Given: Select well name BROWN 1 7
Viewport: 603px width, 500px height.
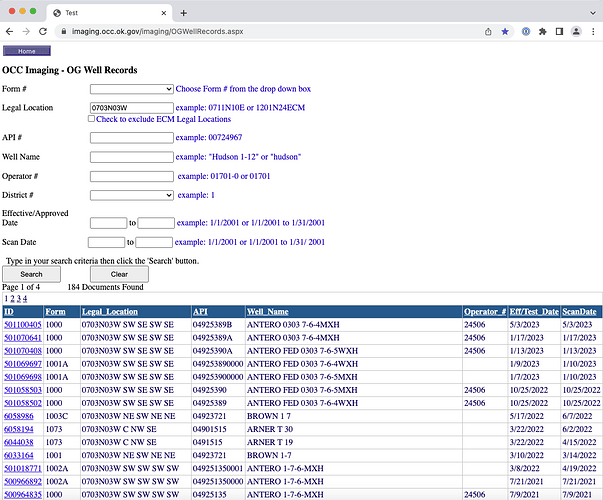Looking at the screenshot, I should 269,416.
